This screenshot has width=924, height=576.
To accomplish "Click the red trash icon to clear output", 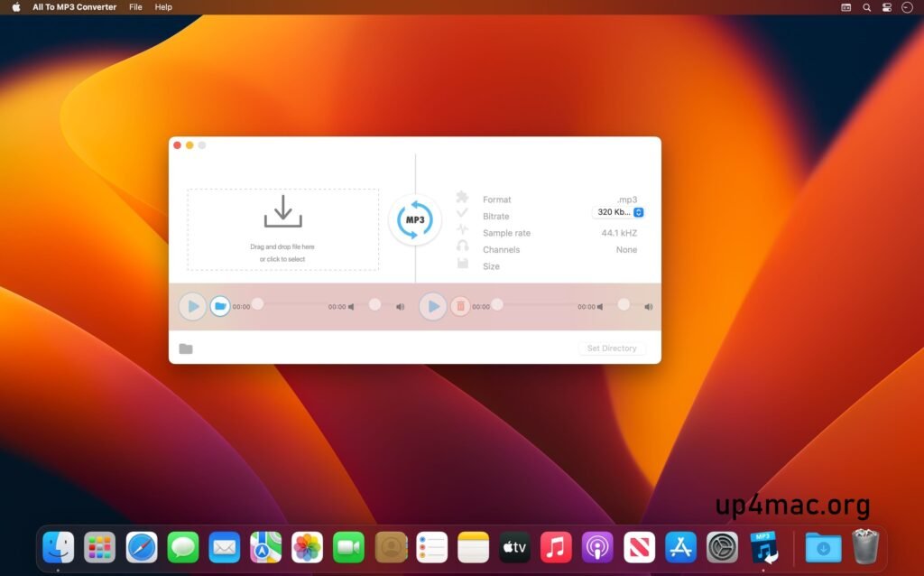I will point(460,306).
